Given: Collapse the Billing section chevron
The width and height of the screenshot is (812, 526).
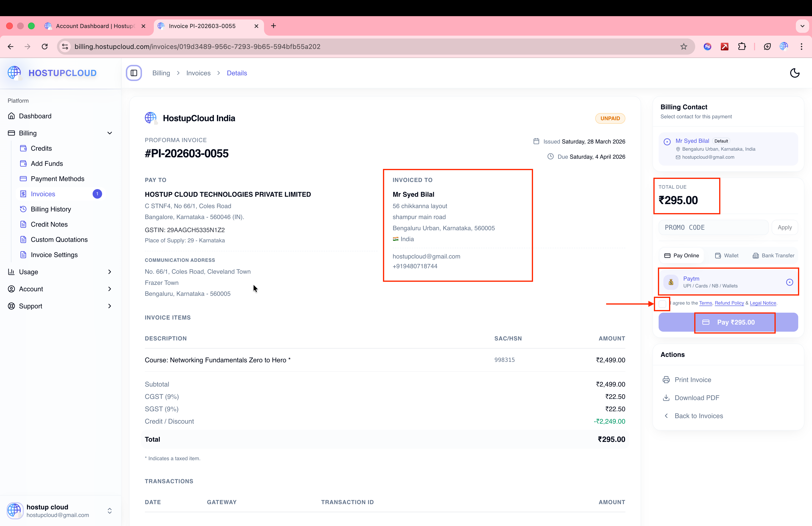Looking at the screenshot, I should point(109,133).
